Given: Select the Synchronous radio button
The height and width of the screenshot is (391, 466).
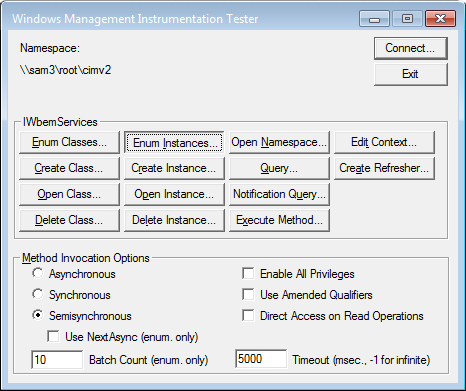Looking at the screenshot, I should pyautogui.click(x=38, y=294).
